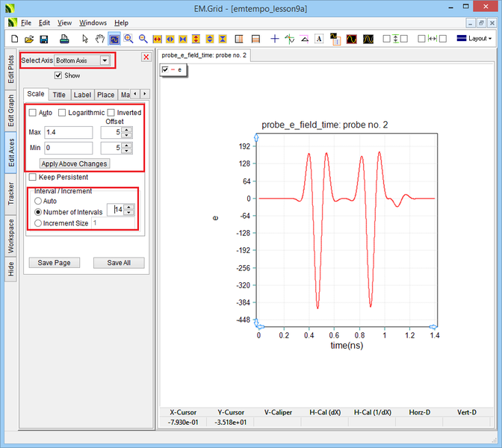Click the zoom in magnifier icon
Viewport: 502px width, 448px height.
[x=128, y=38]
